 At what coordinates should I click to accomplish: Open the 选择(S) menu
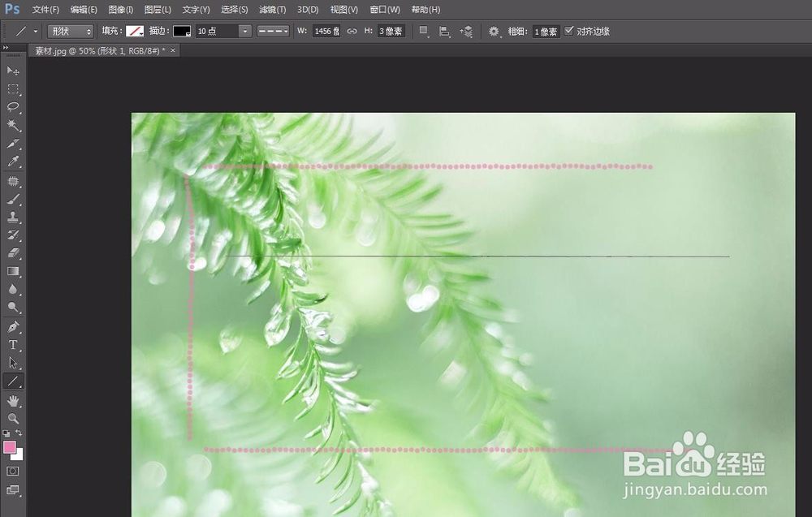[234, 9]
